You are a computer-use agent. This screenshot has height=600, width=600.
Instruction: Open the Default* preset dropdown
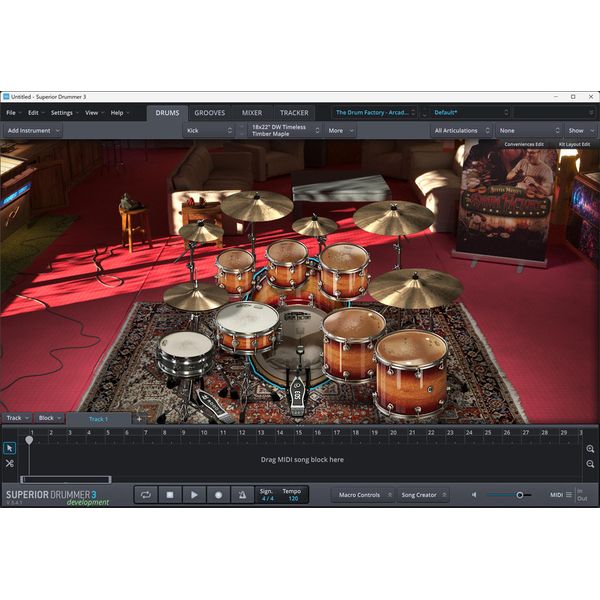point(470,112)
